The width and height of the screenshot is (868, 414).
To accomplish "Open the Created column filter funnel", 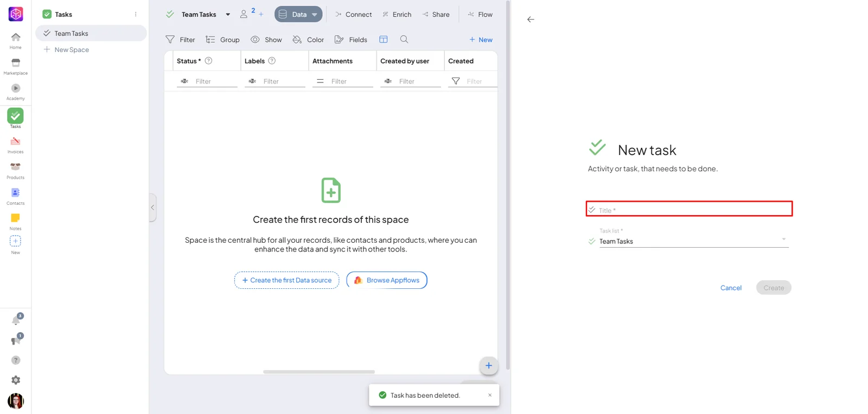I will click(x=456, y=81).
